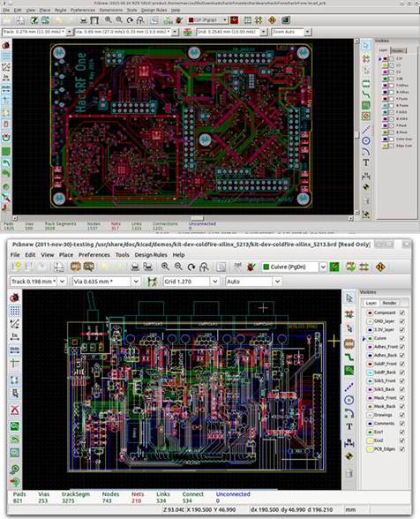Image resolution: width=420 pixels, height=519 pixels.
Task: Open Route menu in upper Pcbnew window
Action: [60, 11]
